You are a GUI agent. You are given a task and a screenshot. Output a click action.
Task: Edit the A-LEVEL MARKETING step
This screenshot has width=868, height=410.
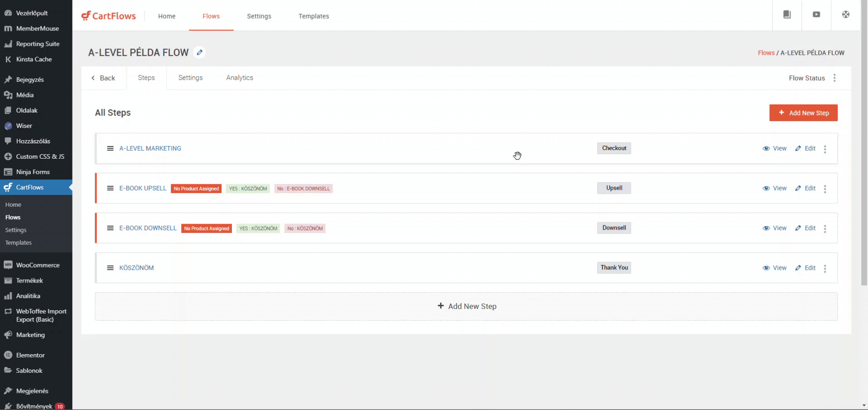[x=805, y=148]
